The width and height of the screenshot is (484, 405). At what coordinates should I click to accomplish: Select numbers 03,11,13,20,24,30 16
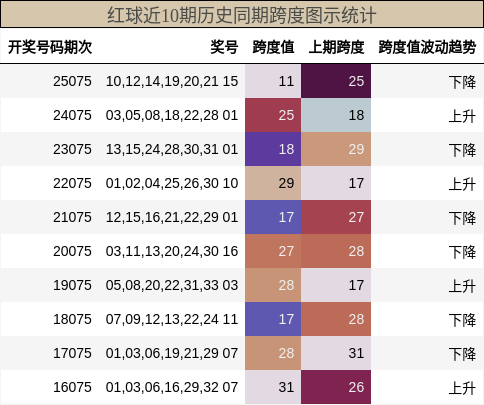coord(172,251)
